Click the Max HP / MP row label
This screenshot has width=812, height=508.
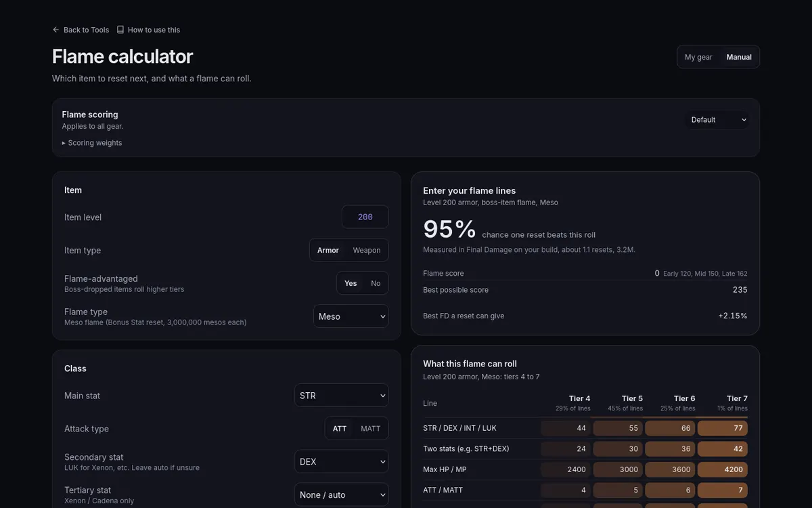446,469
